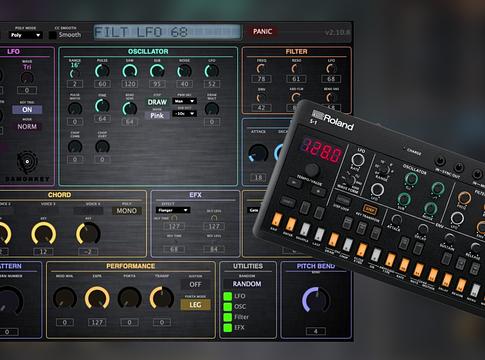Adjust the Oscillator Pulse Width knob
This screenshot has width=485, height=360.
point(75,109)
